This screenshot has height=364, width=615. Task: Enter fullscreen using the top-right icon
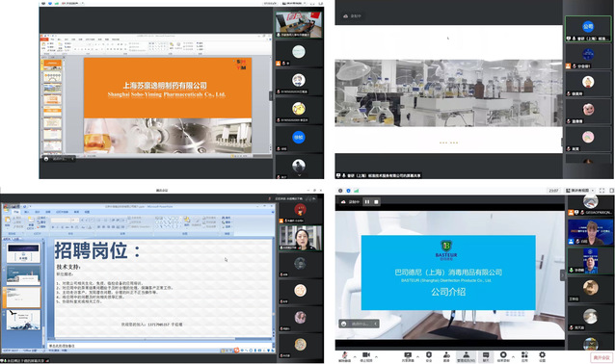click(602, 191)
